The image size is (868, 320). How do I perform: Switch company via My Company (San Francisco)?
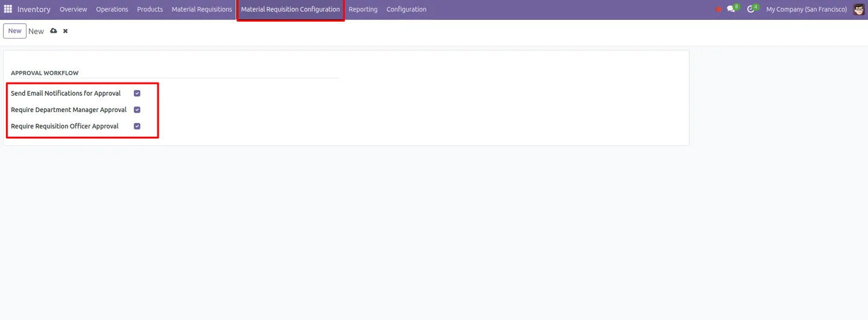807,9
